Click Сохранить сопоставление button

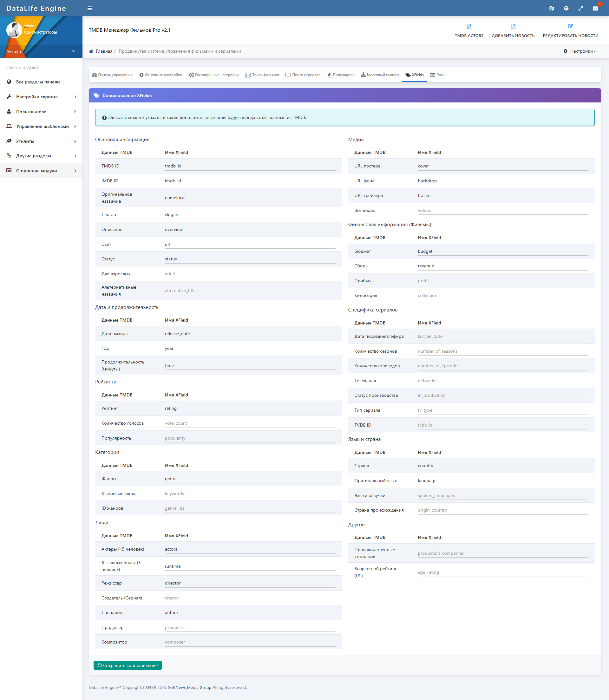pyautogui.click(x=128, y=665)
